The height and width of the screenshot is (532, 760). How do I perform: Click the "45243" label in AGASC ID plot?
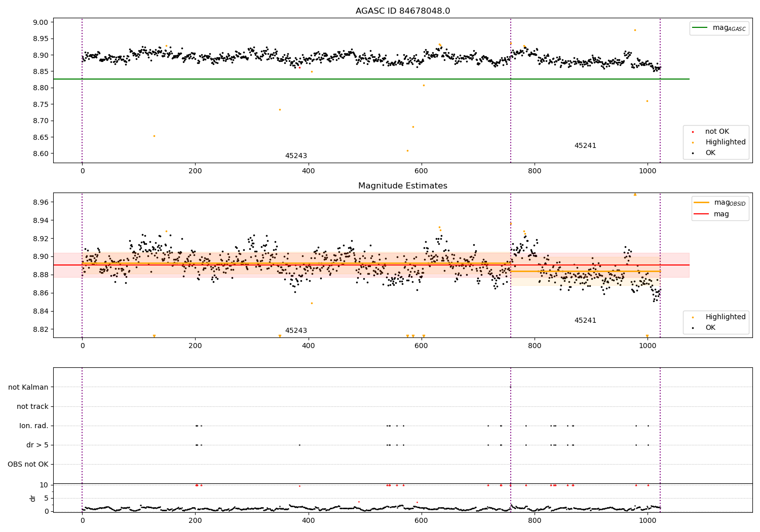(x=296, y=156)
